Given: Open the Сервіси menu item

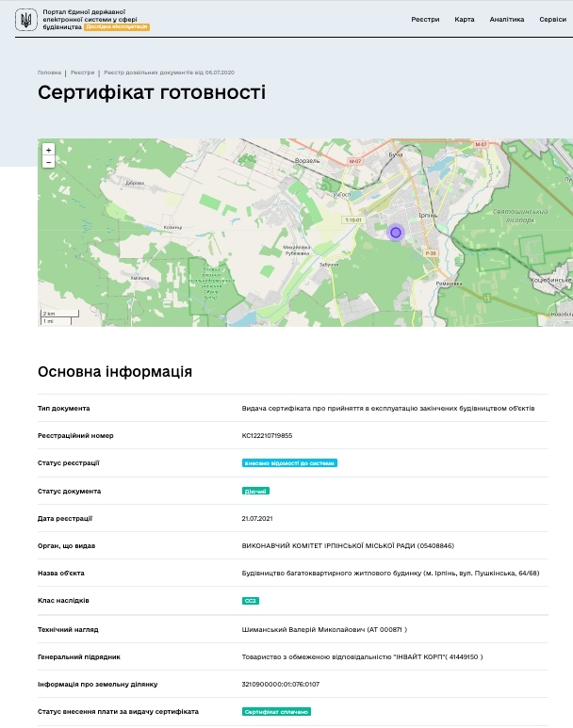Looking at the screenshot, I should coord(552,20).
